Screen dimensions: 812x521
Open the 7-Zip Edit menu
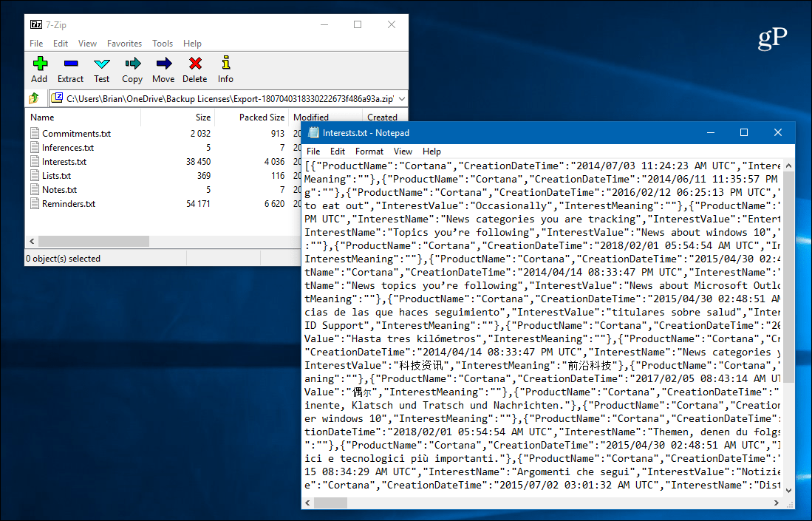click(x=61, y=44)
